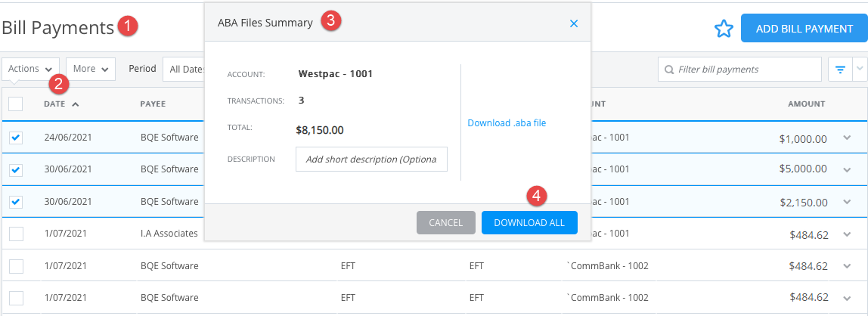Open the Actions dropdown
This screenshot has height=316, width=868.
30,69
